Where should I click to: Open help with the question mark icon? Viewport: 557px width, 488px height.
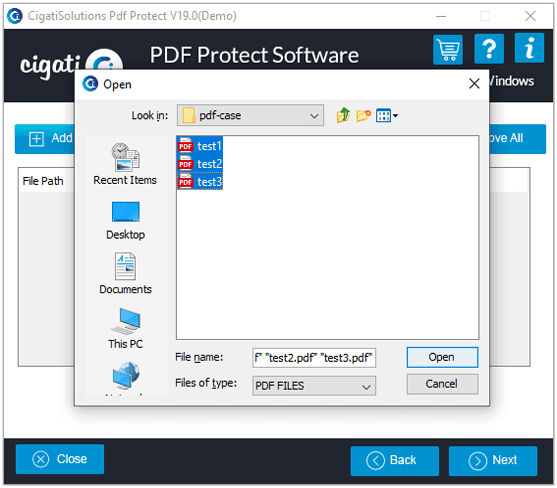point(489,49)
